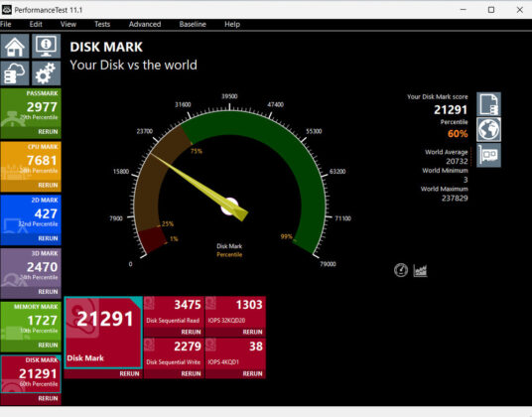The height and width of the screenshot is (417, 532).
Task: Open the System Information monitor icon
Action: 46,46
